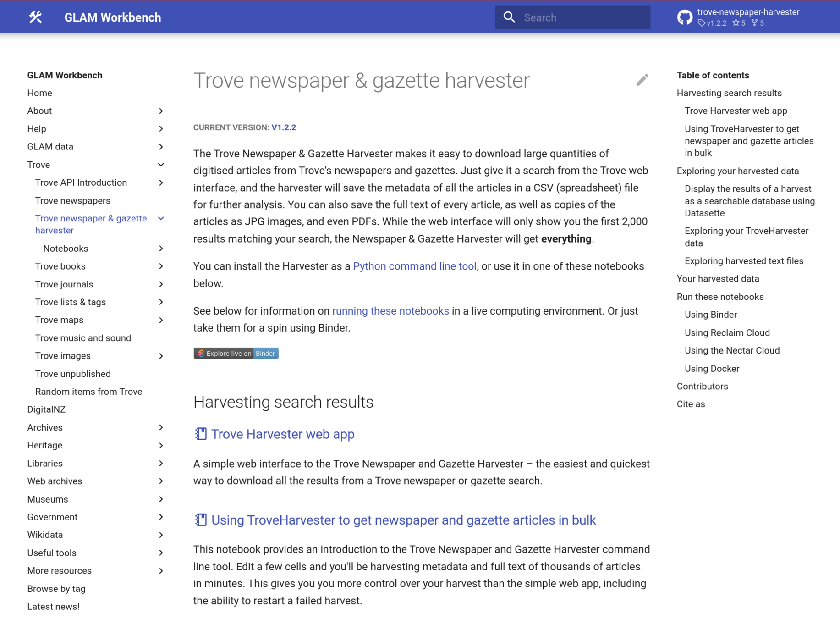Viewport: 840px width, 619px height.
Task: Expand the Museums chevron
Action: click(x=161, y=499)
